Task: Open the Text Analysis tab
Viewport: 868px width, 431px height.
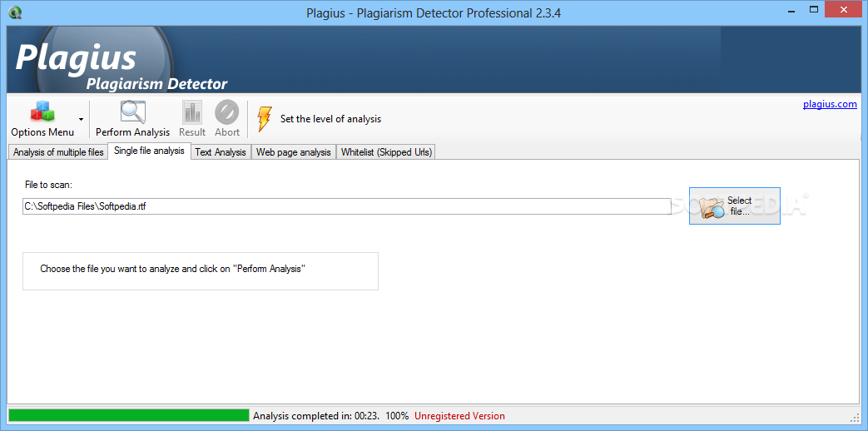Action: click(x=221, y=152)
